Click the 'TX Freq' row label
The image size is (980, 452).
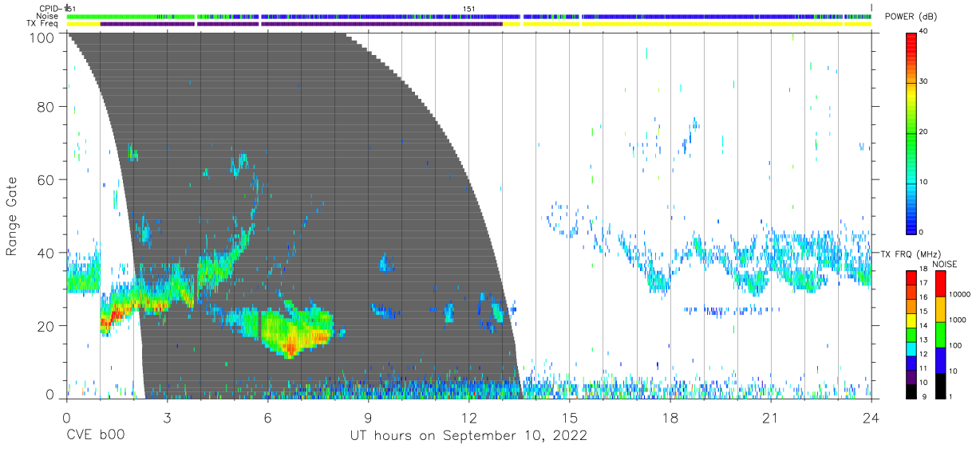pos(41,24)
